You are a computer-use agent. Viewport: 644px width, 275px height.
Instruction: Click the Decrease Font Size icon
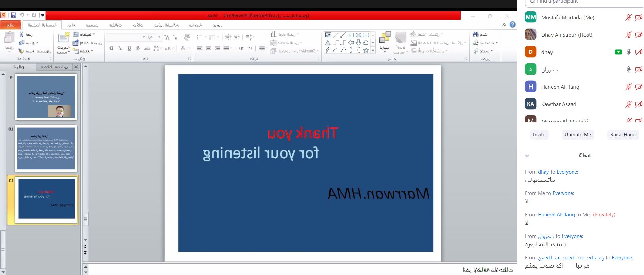coord(175,37)
